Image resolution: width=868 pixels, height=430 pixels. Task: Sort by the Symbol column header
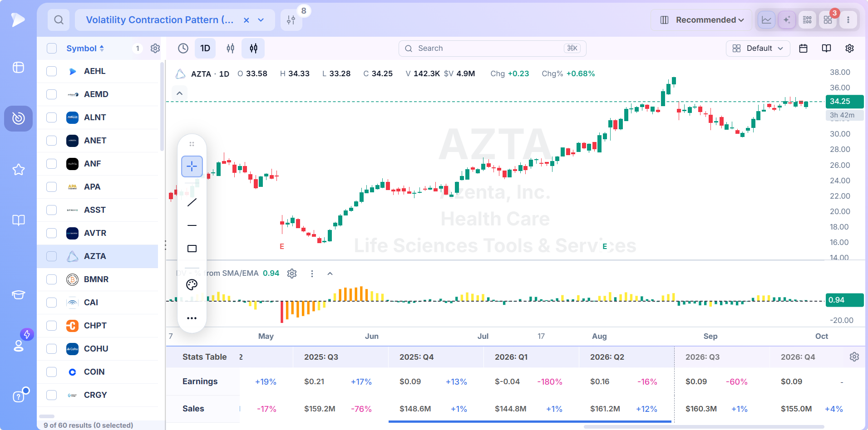85,49
